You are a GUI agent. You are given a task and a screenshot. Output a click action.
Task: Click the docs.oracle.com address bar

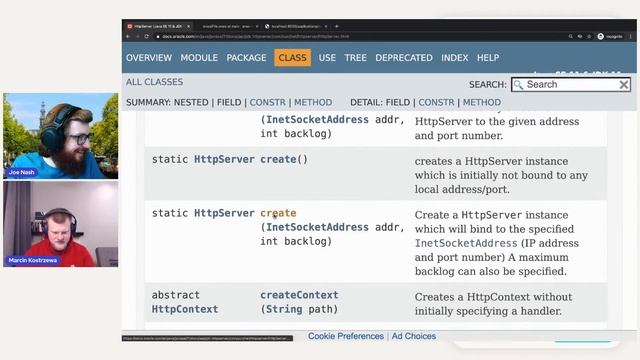[359, 36]
